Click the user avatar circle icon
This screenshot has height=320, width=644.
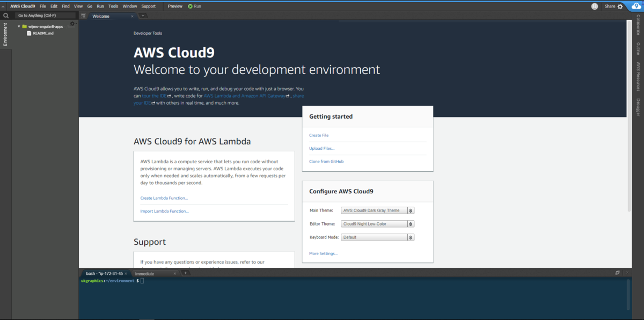pos(595,6)
